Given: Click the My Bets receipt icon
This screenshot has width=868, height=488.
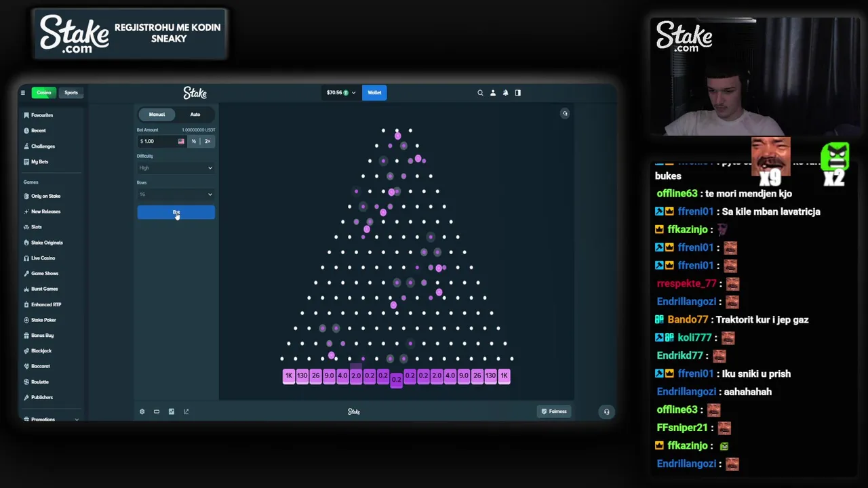Looking at the screenshot, I should pyautogui.click(x=26, y=162).
